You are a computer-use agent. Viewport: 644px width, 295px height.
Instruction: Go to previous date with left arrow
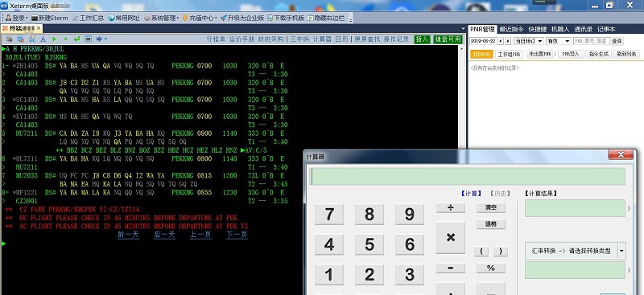click(501, 41)
